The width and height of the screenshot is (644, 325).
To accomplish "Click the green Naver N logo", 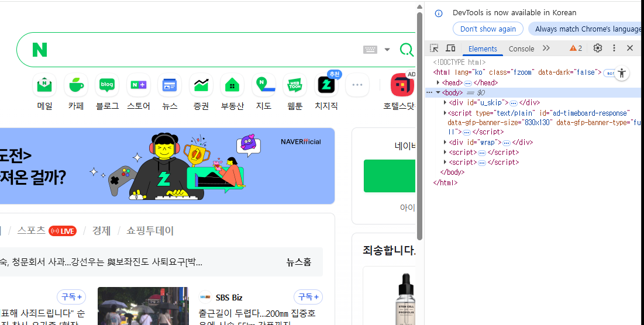I will tap(40, 50).
